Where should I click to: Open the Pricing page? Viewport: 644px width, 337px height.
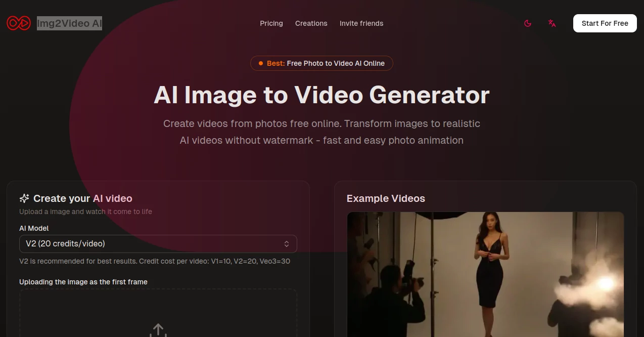[271, 23]
